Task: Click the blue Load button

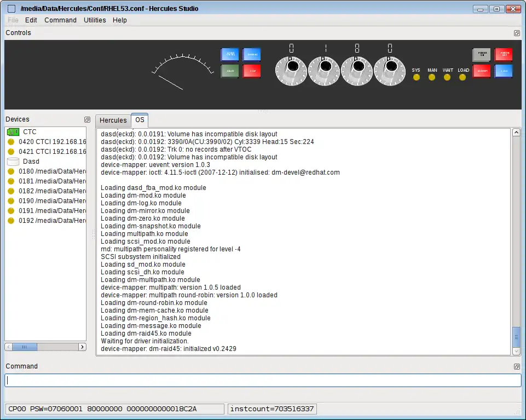Action: [x=504, y=71]
